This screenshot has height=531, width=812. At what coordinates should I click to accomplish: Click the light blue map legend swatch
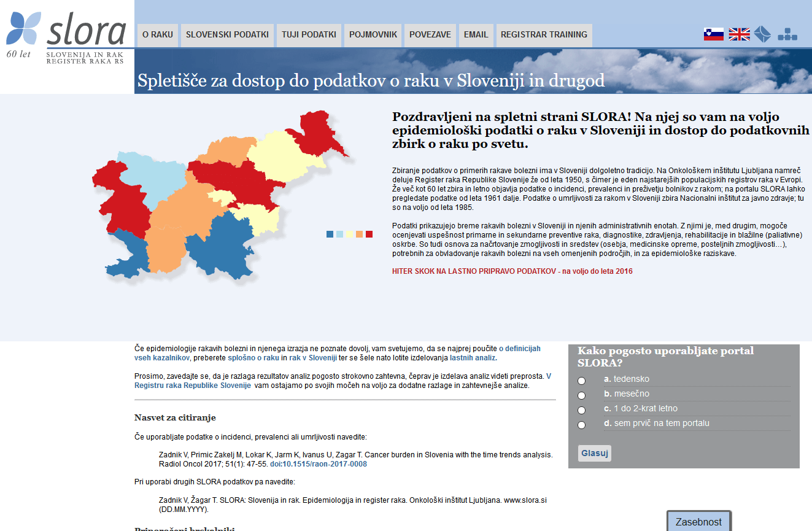pyautogui.click(x=339, y=234)
